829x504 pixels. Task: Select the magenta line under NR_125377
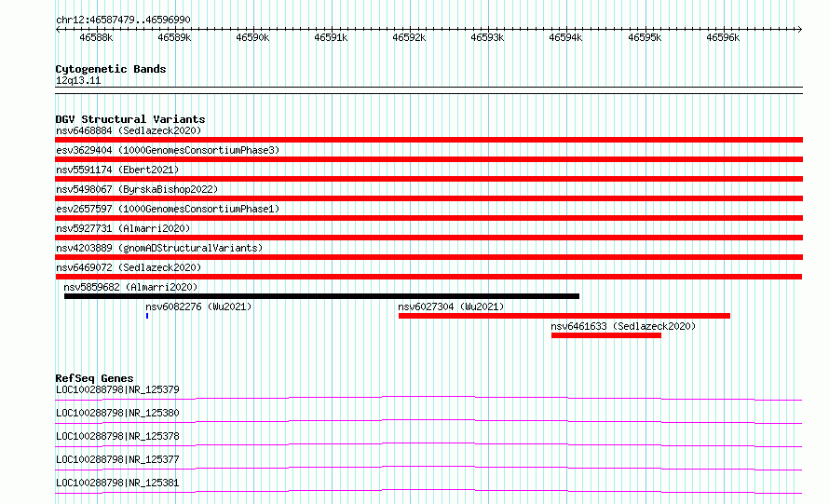pos(428,468)
